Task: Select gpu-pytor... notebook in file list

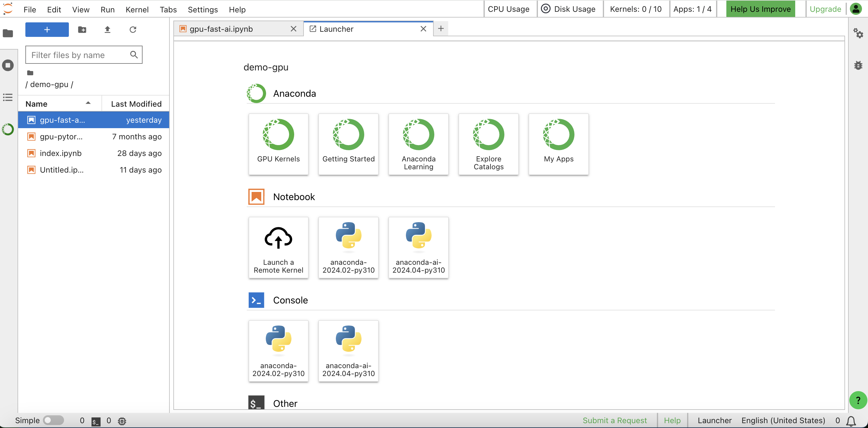Action: 94,137
